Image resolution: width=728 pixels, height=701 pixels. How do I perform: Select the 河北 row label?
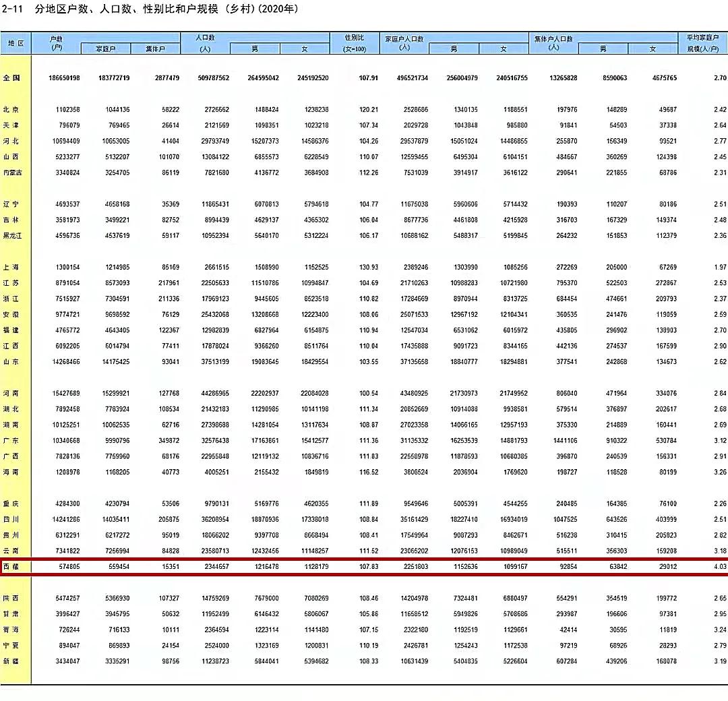pyautogui.click(x=11, y=141)
